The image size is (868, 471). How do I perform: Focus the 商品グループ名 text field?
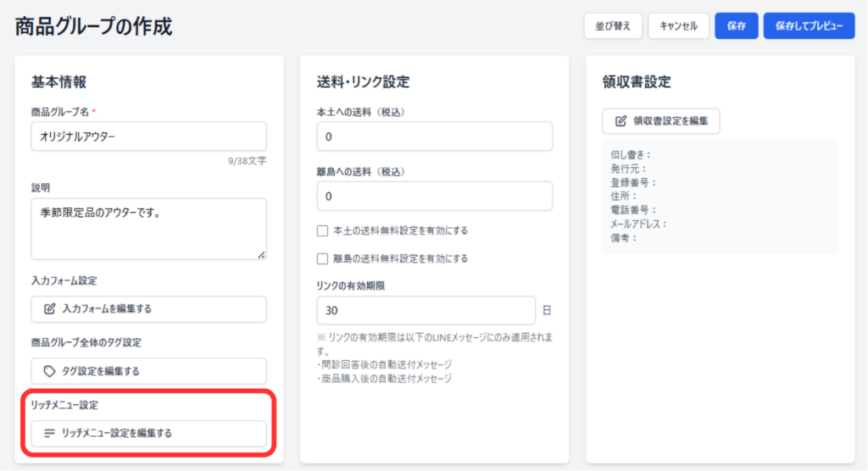[149, 136]
